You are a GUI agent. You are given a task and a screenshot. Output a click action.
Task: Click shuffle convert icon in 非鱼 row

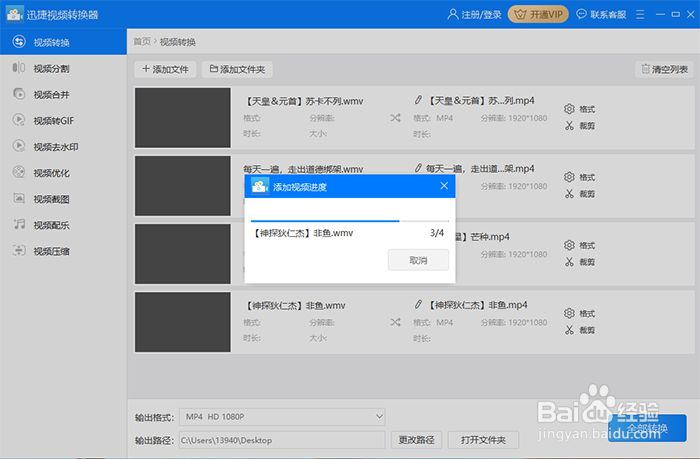pyautogui.click(x=395, y=322)
